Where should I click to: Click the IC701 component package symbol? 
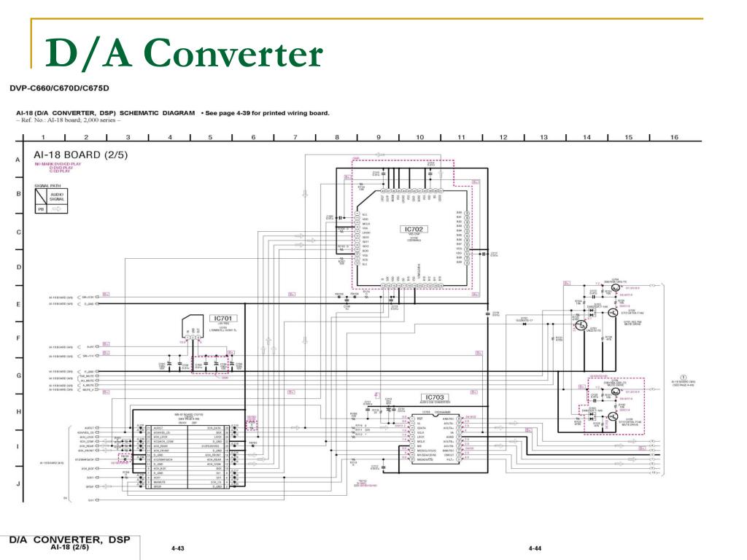coord(193,328)
